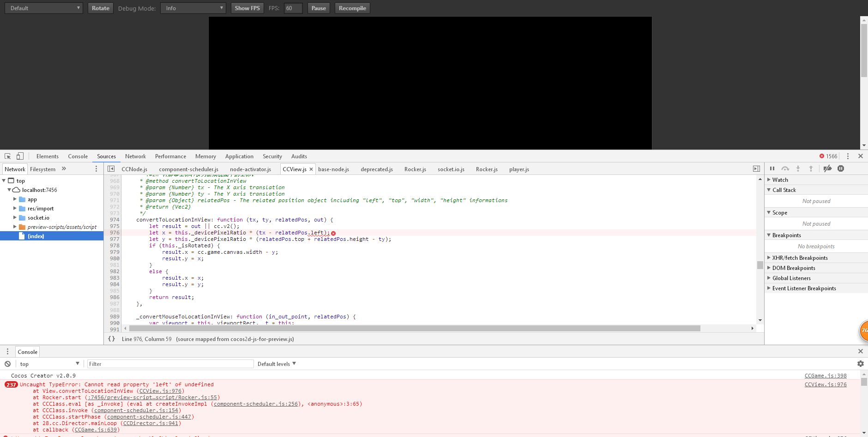The height and width of the screenshot is (437, 868).
Task: Expand XHR/fetch Breakpoints section
Action: pyautogui.click(x=816, y=258)
